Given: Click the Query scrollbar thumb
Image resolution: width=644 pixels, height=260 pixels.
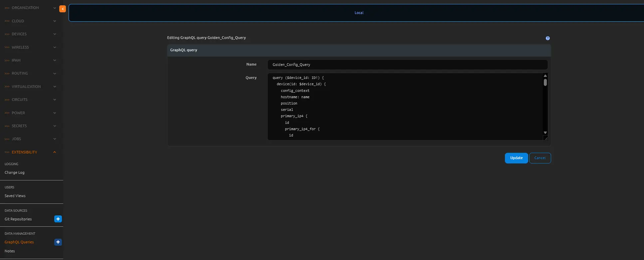Looking at the screenshot, I should pyautogui.click(x=545, y=82).
